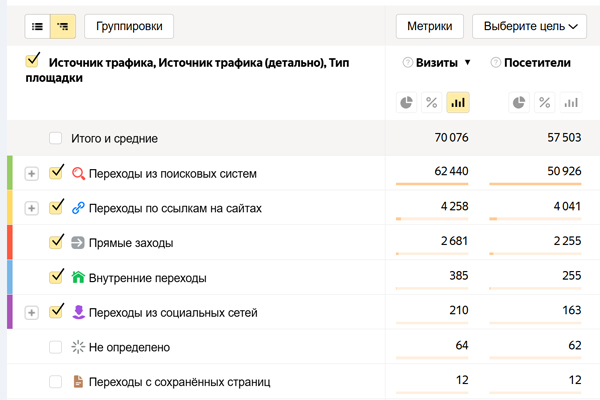The width and height of the screenshot is (600, 400).
Task: Expand Переходы по ссылкам на сайтах
Action: [31, 208]
